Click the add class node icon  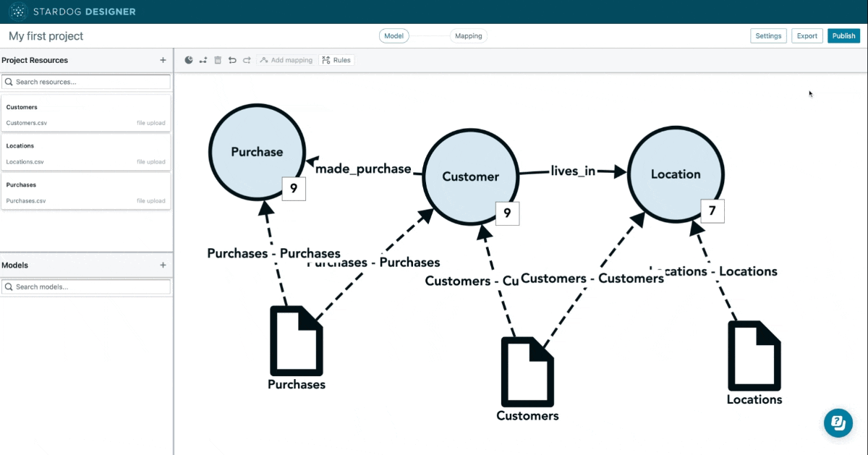coord(189,60)
